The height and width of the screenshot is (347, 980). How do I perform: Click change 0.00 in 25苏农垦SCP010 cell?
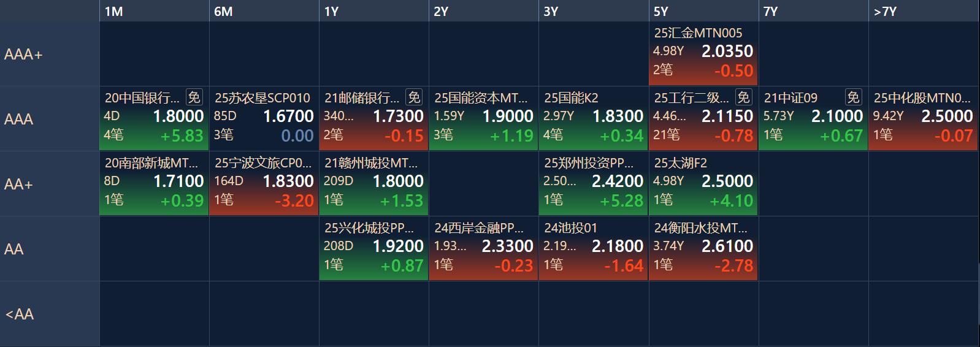tap(297, 136)
